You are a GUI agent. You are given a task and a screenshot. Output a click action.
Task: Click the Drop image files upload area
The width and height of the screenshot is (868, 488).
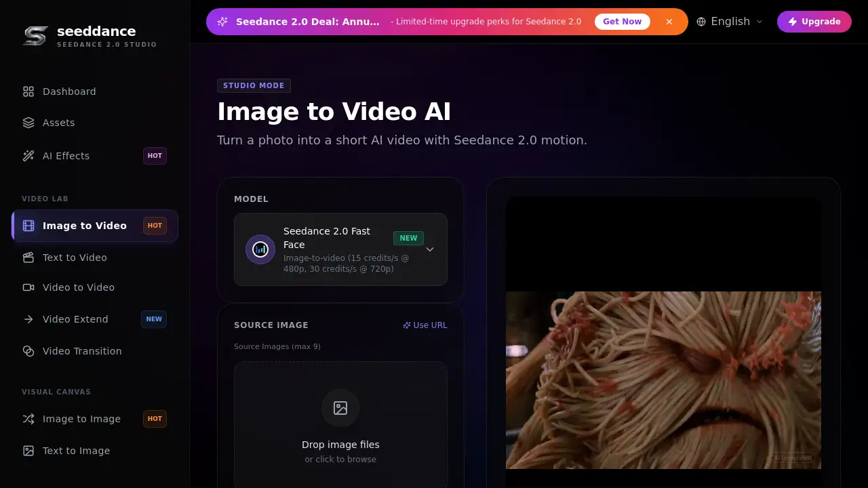pos(340,425)
